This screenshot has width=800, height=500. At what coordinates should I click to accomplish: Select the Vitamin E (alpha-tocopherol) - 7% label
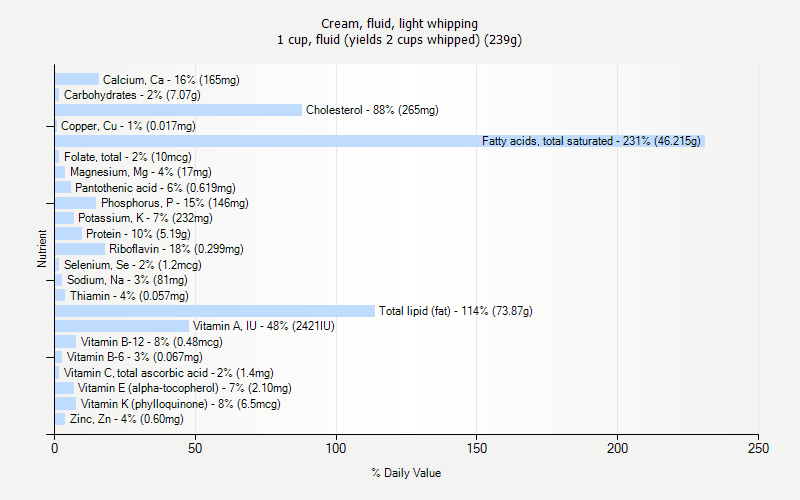pyautogui.click(x=185, y=388)
